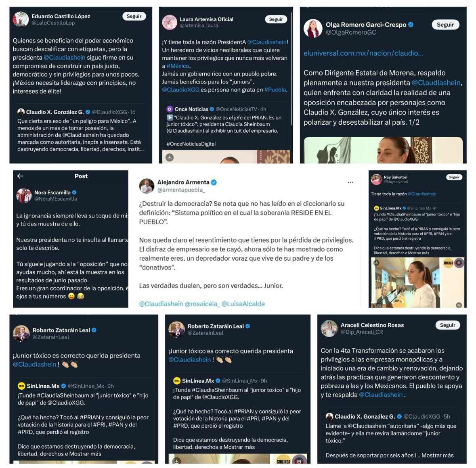
Task: Click Olga Romero Garci-Crespo's verified badge
Action: click(x=411, y=25)
